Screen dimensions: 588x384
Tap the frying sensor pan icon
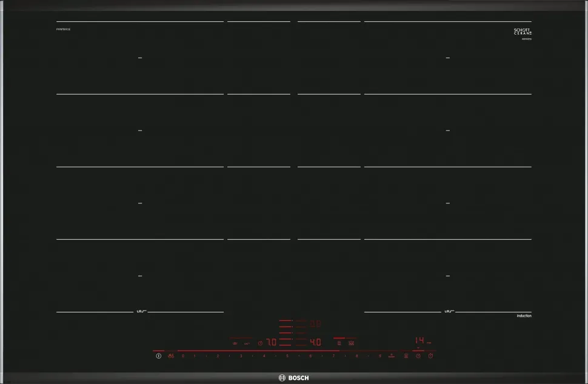point(406,356)
